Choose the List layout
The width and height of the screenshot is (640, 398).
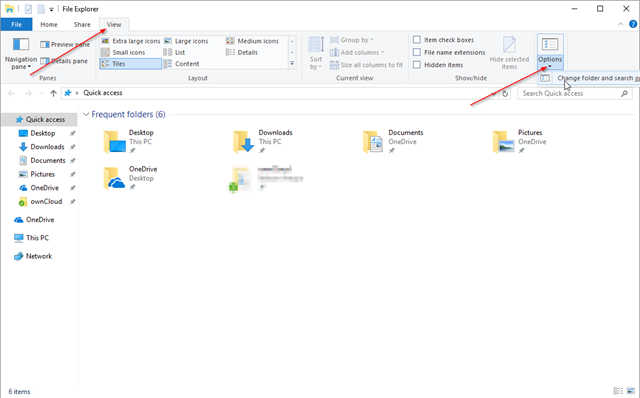coord(174,52)
